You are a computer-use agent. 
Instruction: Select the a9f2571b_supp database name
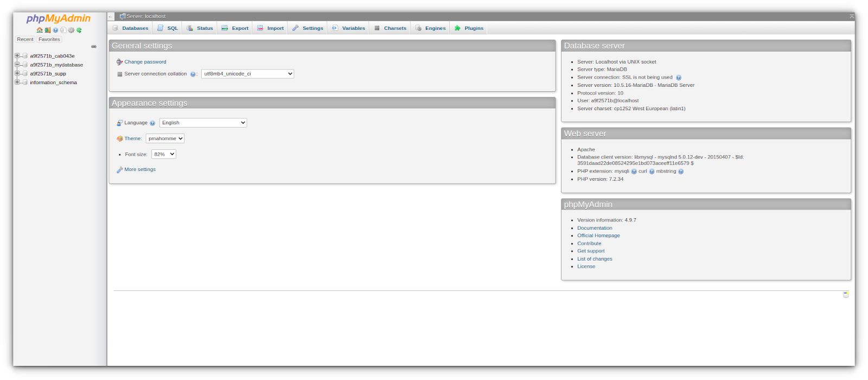tap(48, 74)
